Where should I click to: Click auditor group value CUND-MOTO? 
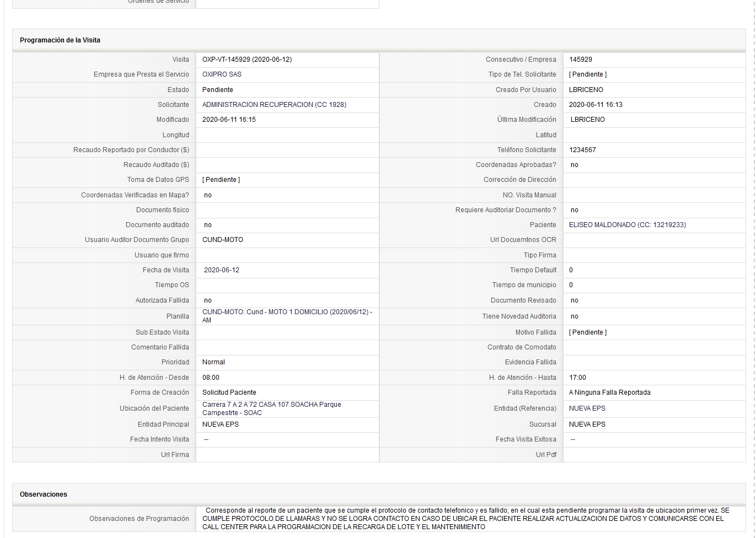point(223,240)
